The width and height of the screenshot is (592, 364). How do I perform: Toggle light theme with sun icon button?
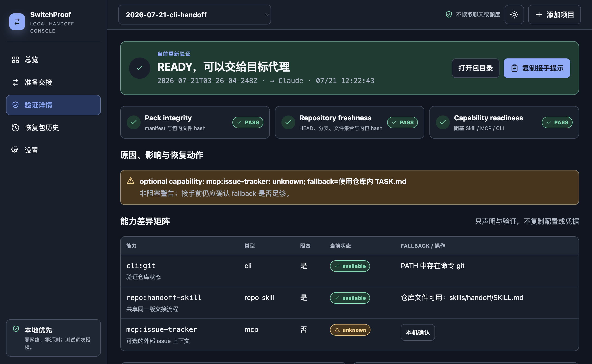pyautogui.click(x=514, y=15)
